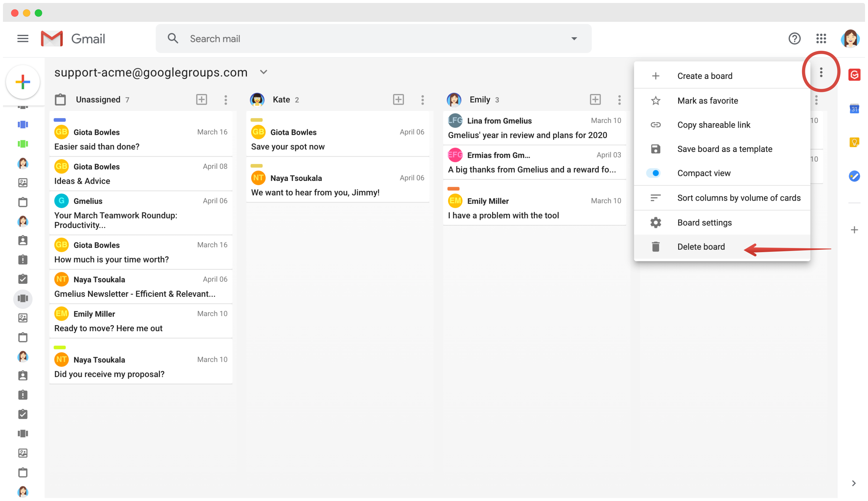Toggle the Compact view switch
Viewport: 868px width, 501px height.
(x=653, y=173)
